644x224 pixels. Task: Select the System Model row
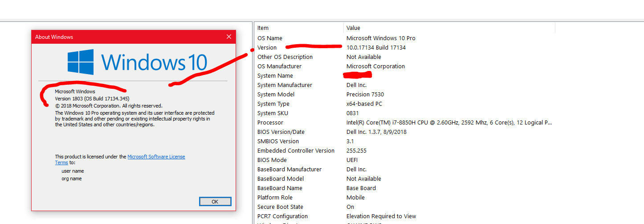tap(276, 95)
